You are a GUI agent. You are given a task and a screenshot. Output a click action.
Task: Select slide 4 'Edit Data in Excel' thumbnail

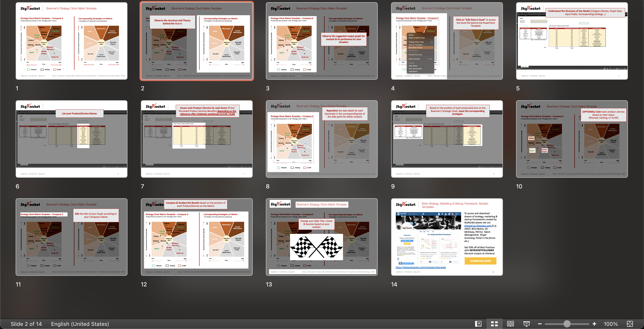coord(447,41)
